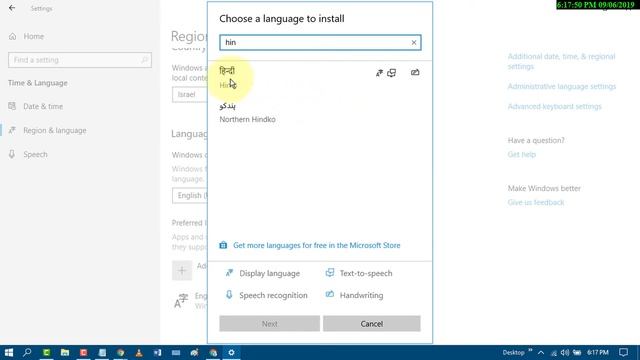Open the Windows Start menu
Screen dimensions: 640x360
pyautogui.click(x=9, y=353)
